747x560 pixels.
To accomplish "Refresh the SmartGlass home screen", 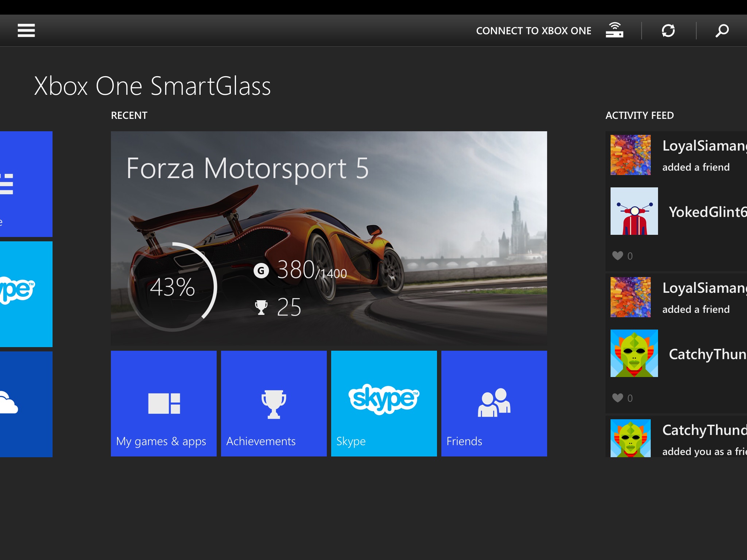I will (x=668, y=30).
